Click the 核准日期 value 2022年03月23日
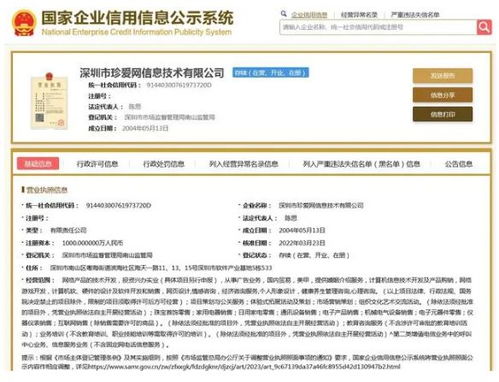The width and height of the screenshot is (499, 382). 302,243
